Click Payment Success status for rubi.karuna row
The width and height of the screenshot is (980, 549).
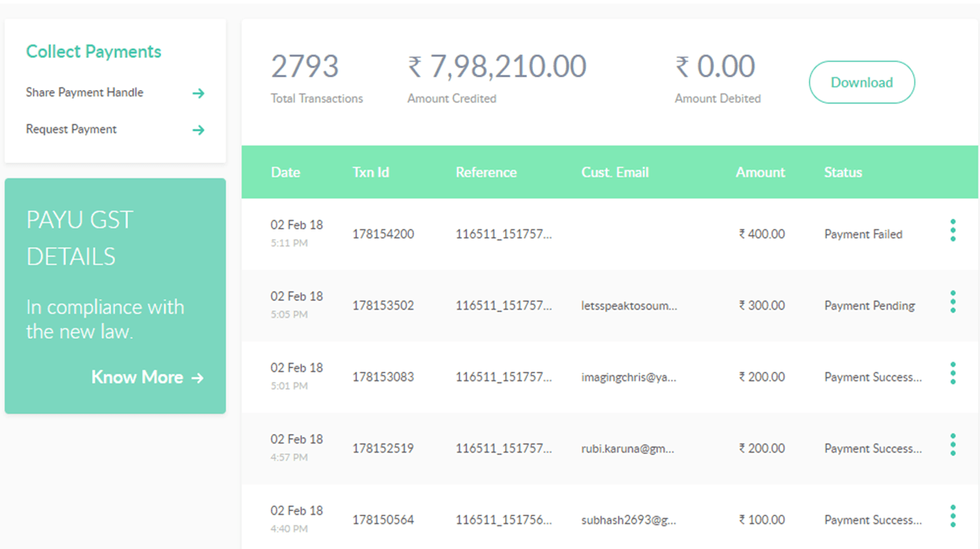[x=873, y=448]
